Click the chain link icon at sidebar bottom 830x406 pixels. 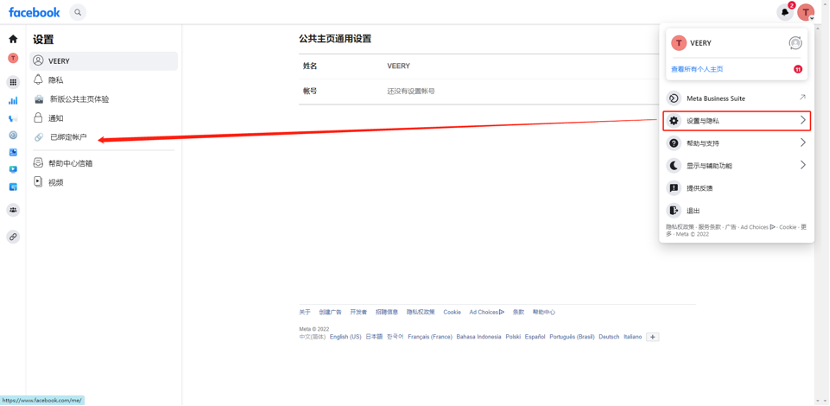pyautogui.click(x=13, y=237)
